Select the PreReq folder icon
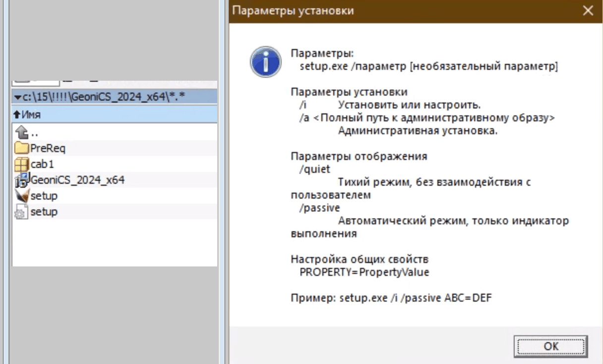Viewport: 603px width, 364px height. pyautogui.click(x=22, y=148)
